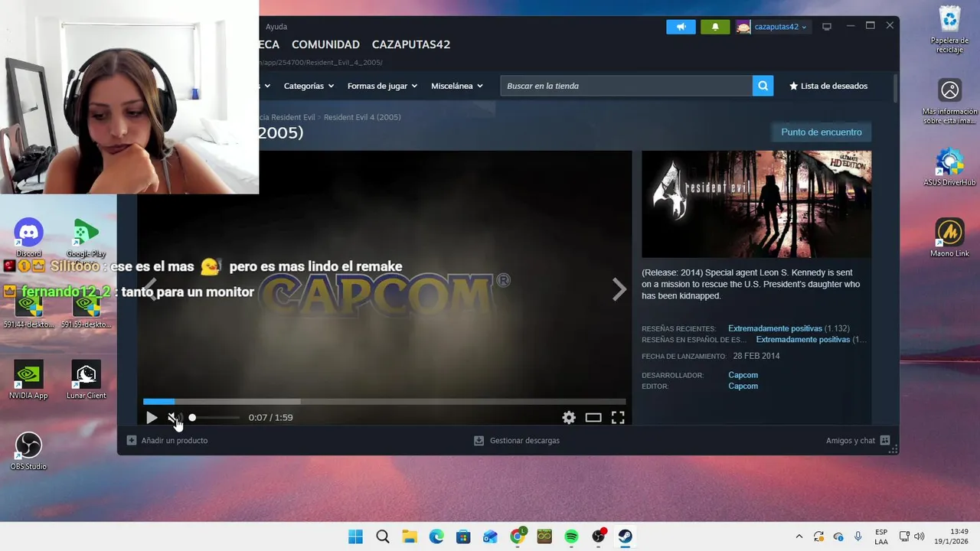
Task: Seek on the trailer progress bar
Action: click(384, 401)
